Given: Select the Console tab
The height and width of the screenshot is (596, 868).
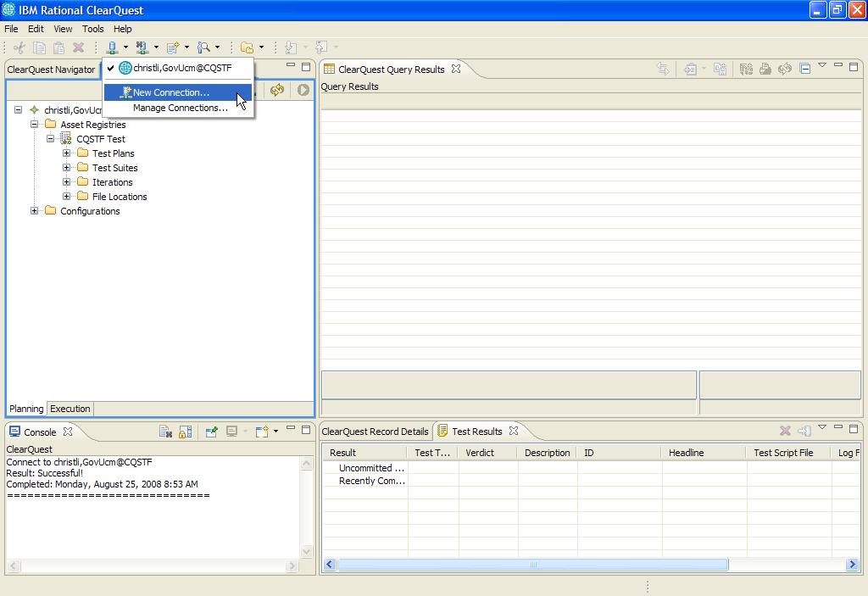Looking at the screenshot, I should (x=40, y=432).
